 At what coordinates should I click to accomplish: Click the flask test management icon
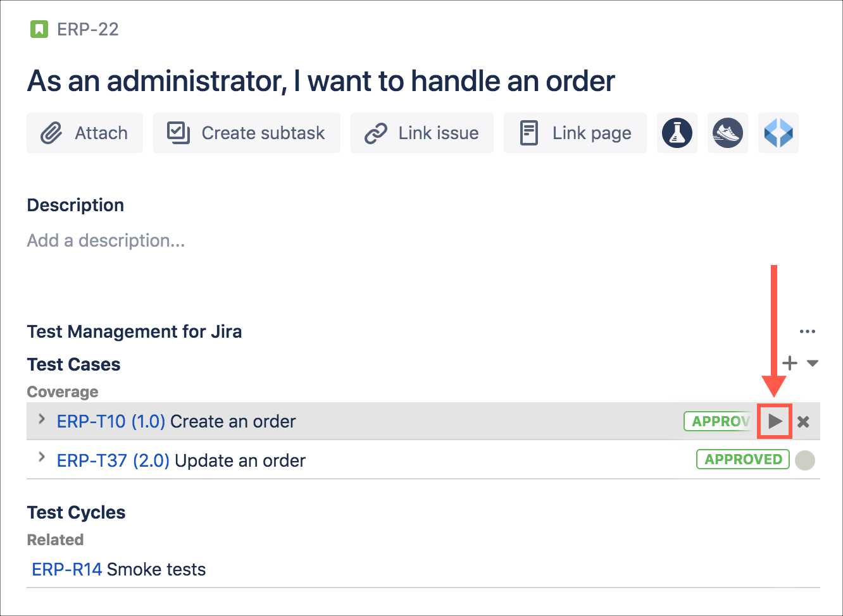point(677,133)
